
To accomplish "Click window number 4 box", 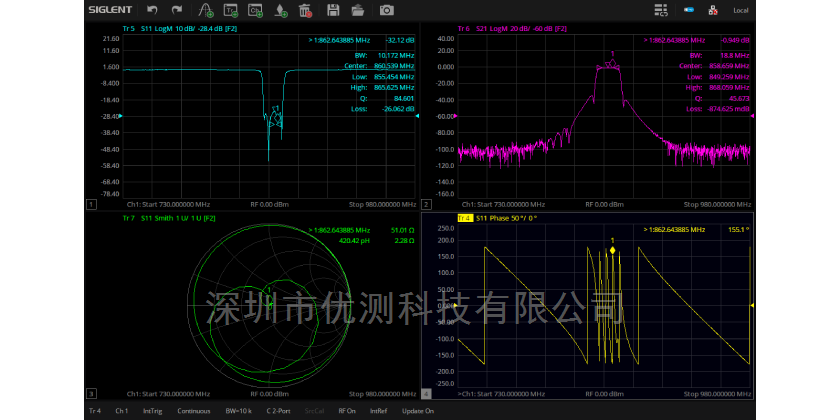I will (x=426, y=394).
